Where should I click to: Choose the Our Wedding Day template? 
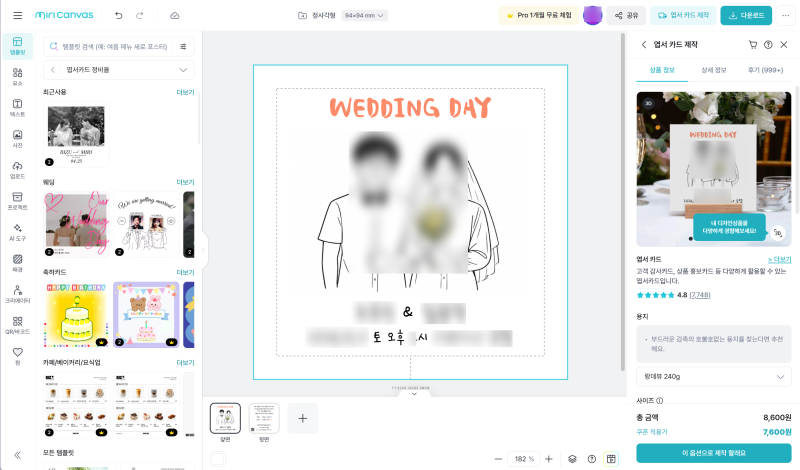(x=76, y=225)
